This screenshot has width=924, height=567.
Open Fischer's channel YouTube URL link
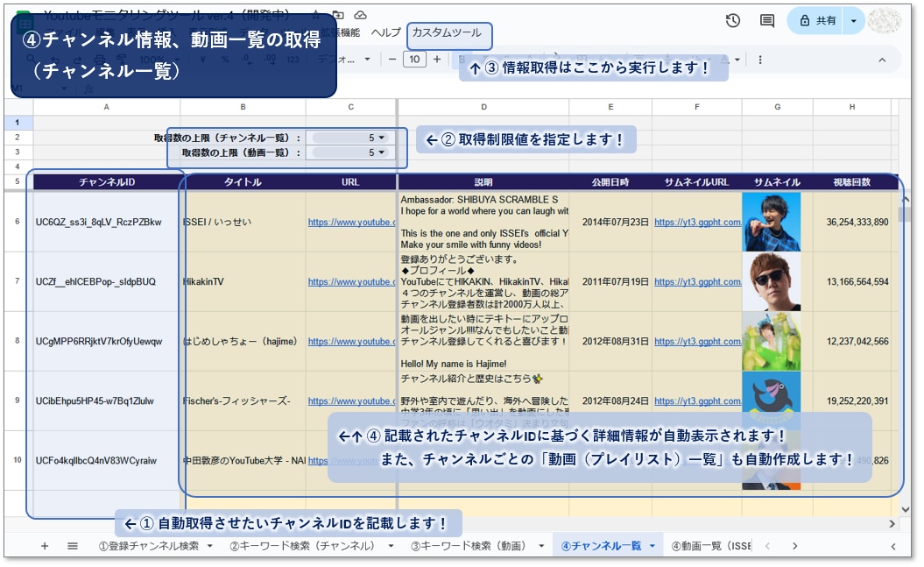click(351, 400)
